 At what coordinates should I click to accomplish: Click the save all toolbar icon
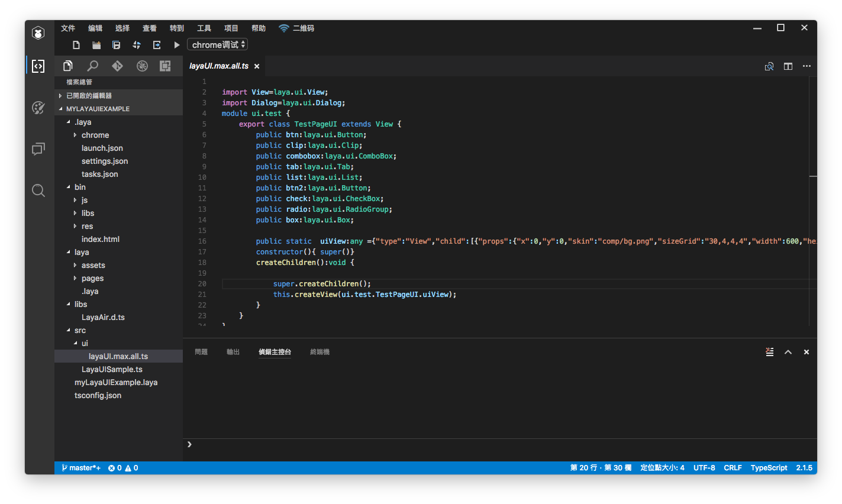117,45
